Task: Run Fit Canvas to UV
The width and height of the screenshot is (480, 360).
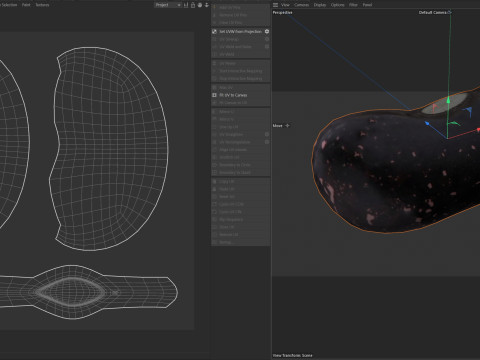Action: 240,103
